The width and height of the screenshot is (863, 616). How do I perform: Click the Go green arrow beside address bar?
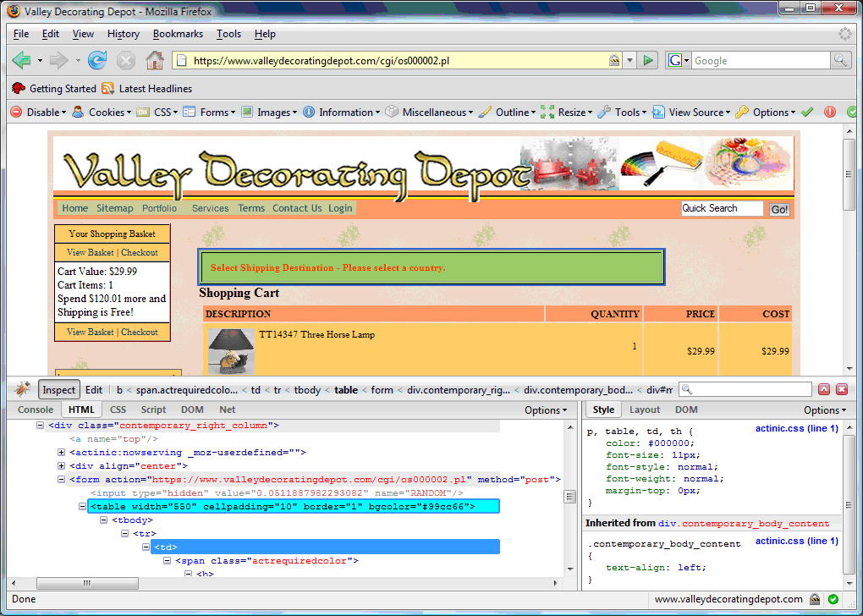pyautogui.click(x=648, y=60)
